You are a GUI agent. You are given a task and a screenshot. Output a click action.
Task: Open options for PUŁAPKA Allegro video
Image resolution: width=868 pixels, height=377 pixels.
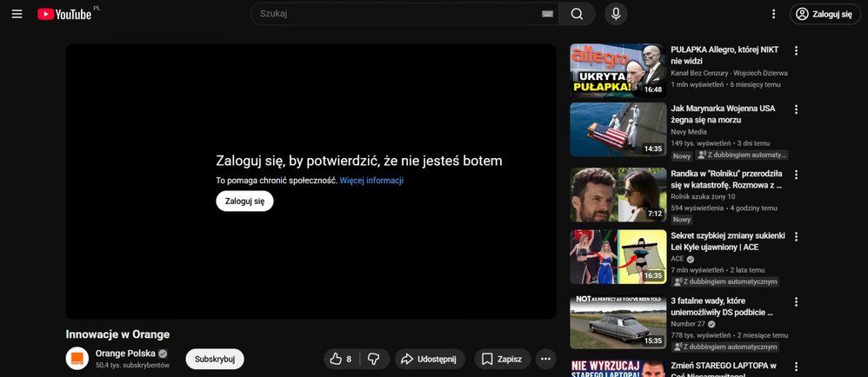pyautogui.click(x=796, y=51)
